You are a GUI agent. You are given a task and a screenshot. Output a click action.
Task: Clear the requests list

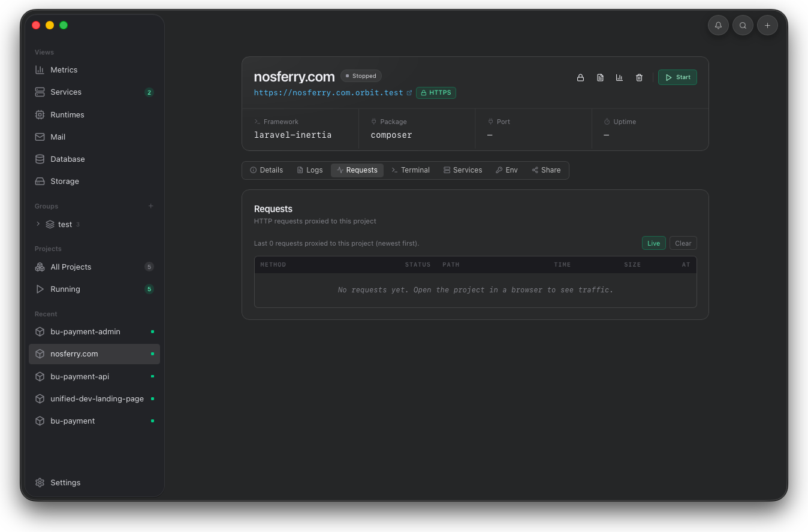(x=683, y=243)
